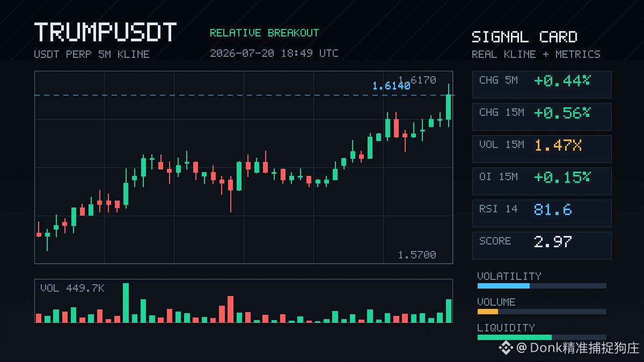Select the 1.47X volume multiple value
644x362 pixels.
pos(558,145)
